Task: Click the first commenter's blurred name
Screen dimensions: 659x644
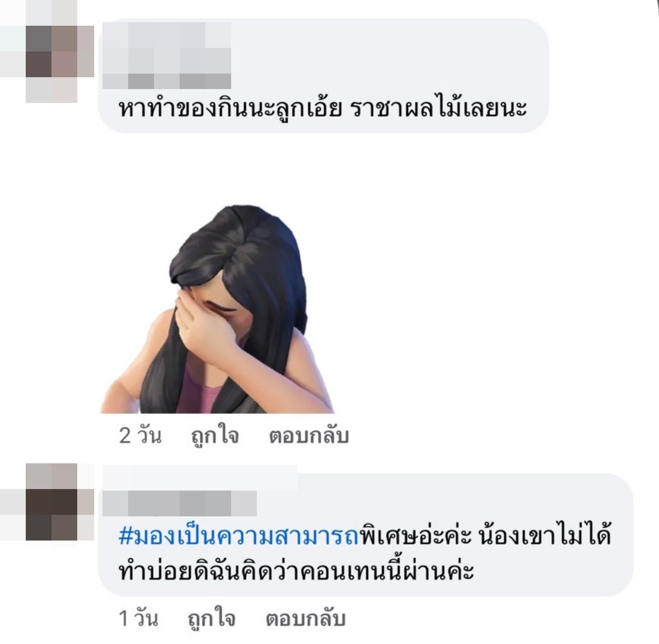Action: point(167,56)
